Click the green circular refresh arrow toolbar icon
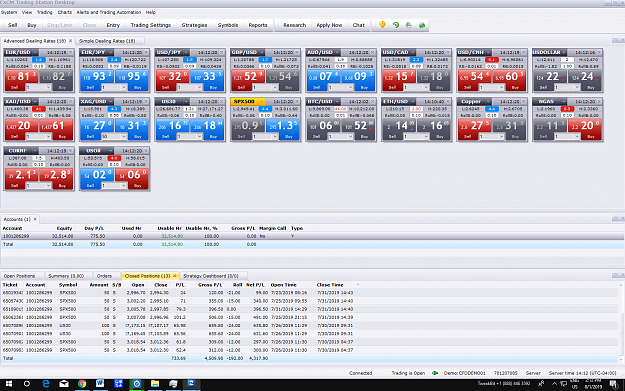Viewport: 625px width, 391px height. [395, 25]
